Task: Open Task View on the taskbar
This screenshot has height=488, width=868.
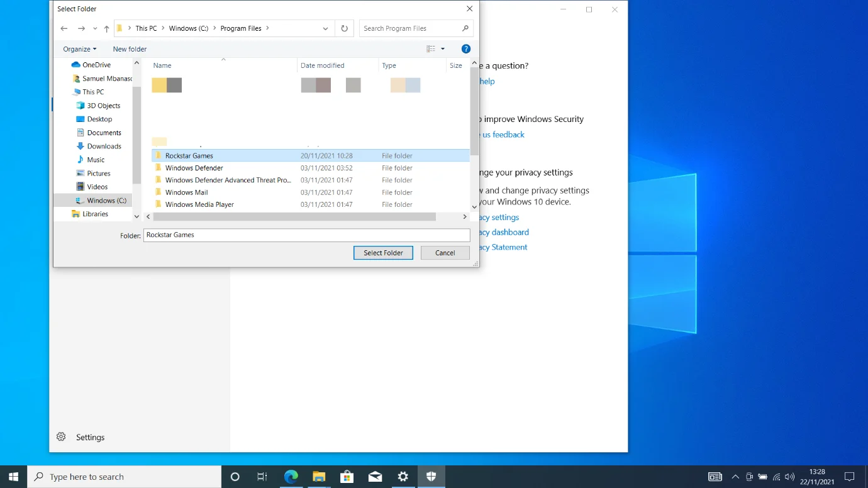Action: click(262, 477)
